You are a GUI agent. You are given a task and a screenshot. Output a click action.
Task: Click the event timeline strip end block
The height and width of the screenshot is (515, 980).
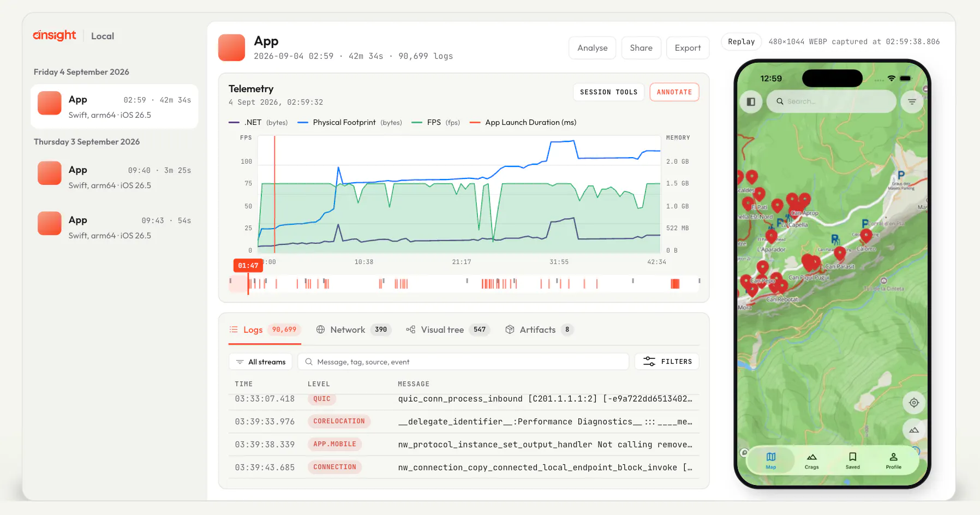pos(675,284)
